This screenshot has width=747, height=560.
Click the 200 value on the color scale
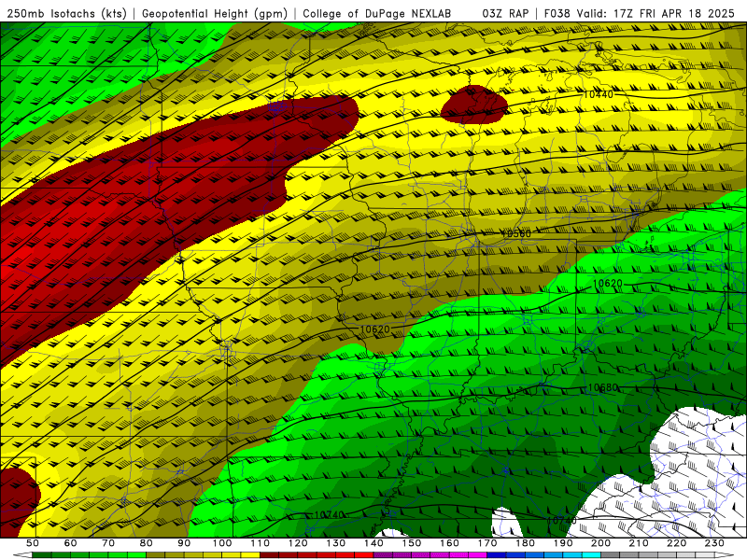[x=600, y=543]
